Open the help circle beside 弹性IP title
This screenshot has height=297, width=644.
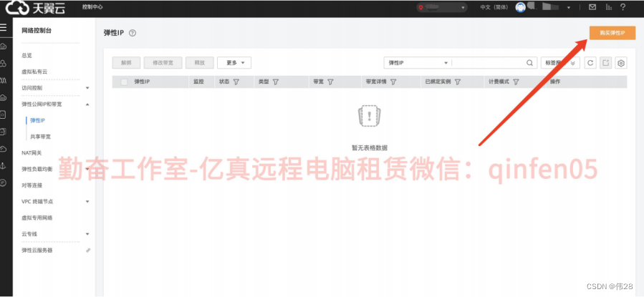(133, 33)
